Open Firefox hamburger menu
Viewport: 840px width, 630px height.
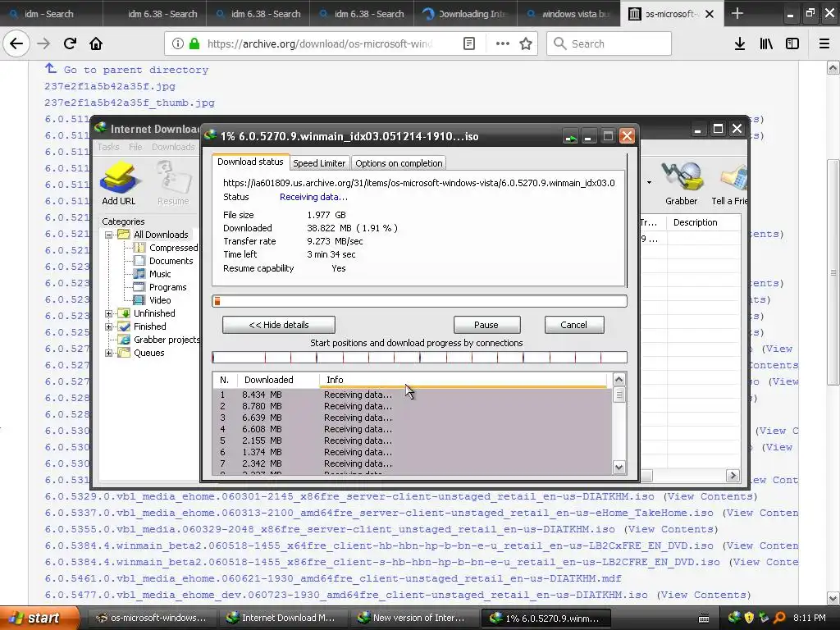click(x=824, y=44)
